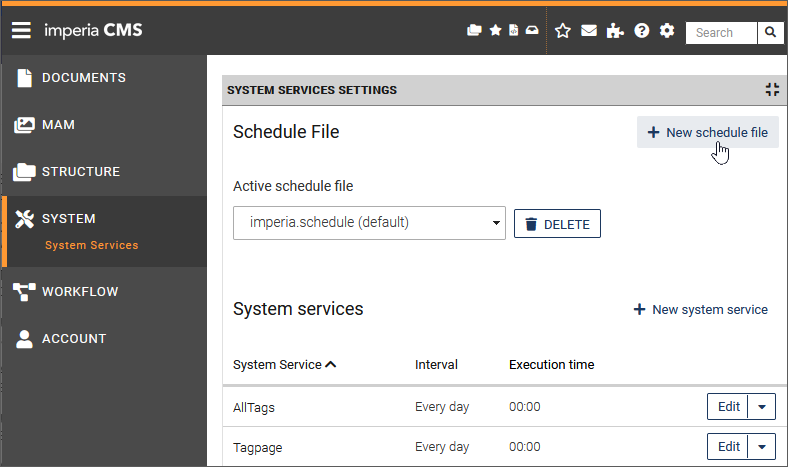This screenshot has height=467, width=788.
Task: Click the Schedule File heading
Action: [286, 132]
